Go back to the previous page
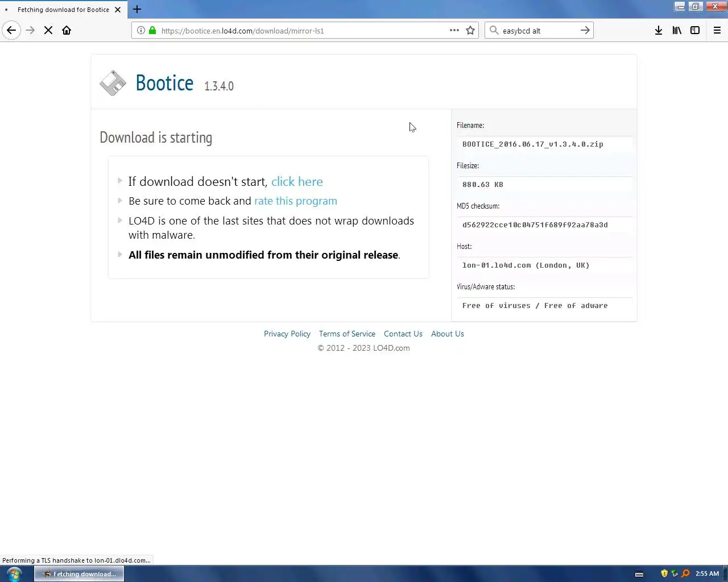The width and height of the screenshot is (728, 582). pos(11,31)
